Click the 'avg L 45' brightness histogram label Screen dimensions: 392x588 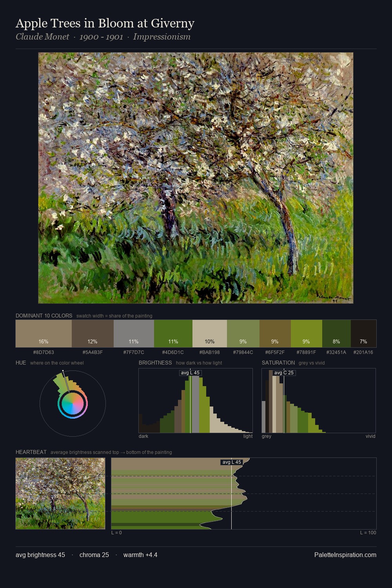[x=190, y=373]
